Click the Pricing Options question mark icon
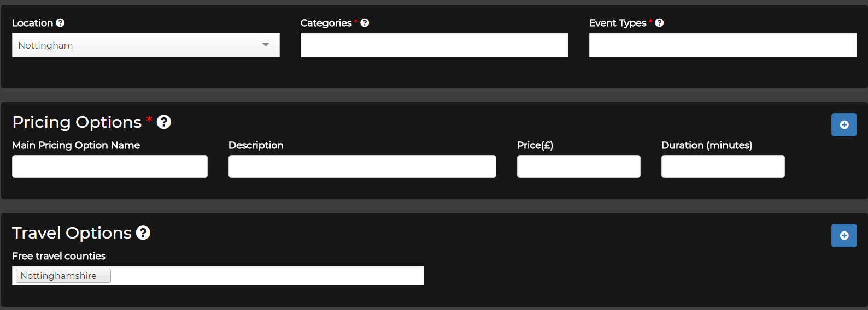The image size is (868, 310). [164, 122]
